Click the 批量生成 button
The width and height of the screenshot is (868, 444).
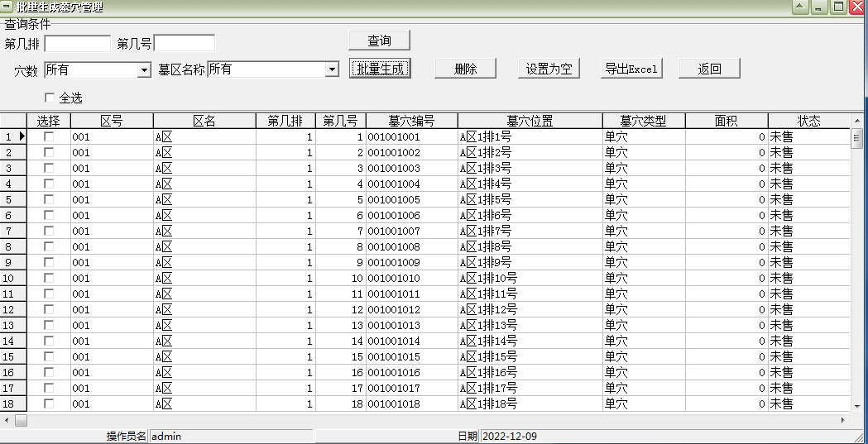[380, 69]
